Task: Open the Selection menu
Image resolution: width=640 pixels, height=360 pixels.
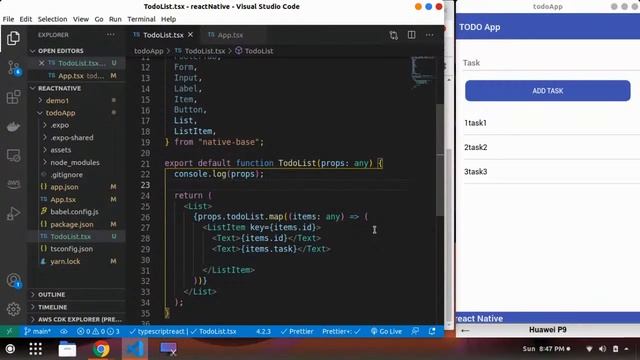Action: pos(52,19)
